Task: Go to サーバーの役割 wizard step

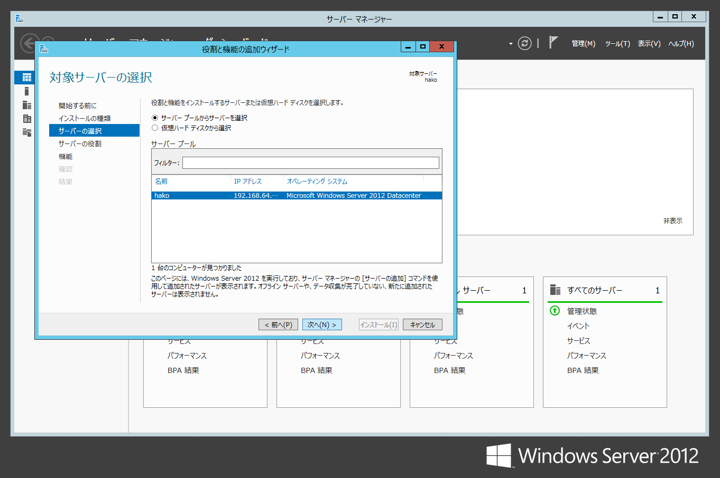Action: [x=79, y=144]
